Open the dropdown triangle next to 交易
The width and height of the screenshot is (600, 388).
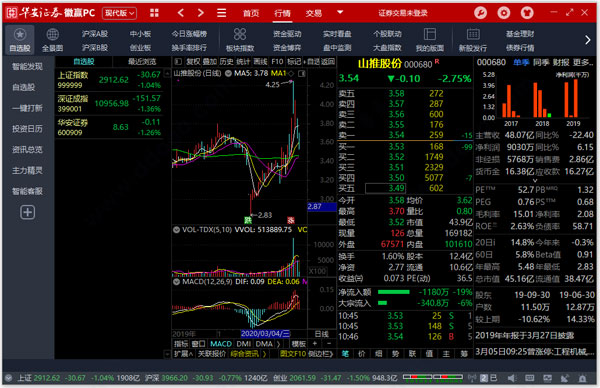339,12
